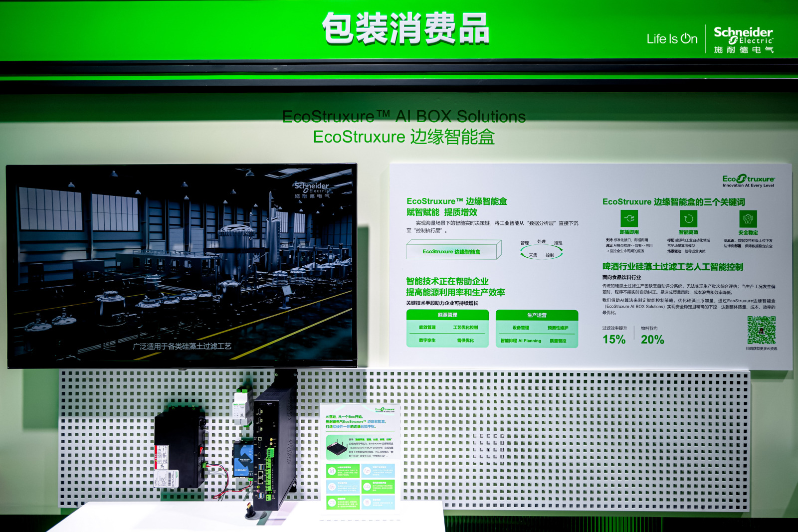Image resolution: width=798 pixels, height=532 pixels.
Task: Click the EcoStruxure logo on the white info panel
Action: (x=749, y=180)
